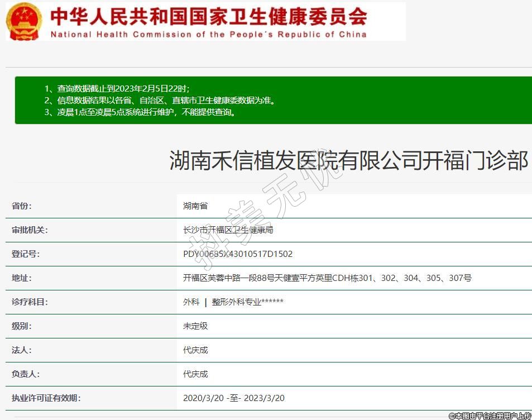
Task: Click the national emblem logo
Action: [24, 21]
